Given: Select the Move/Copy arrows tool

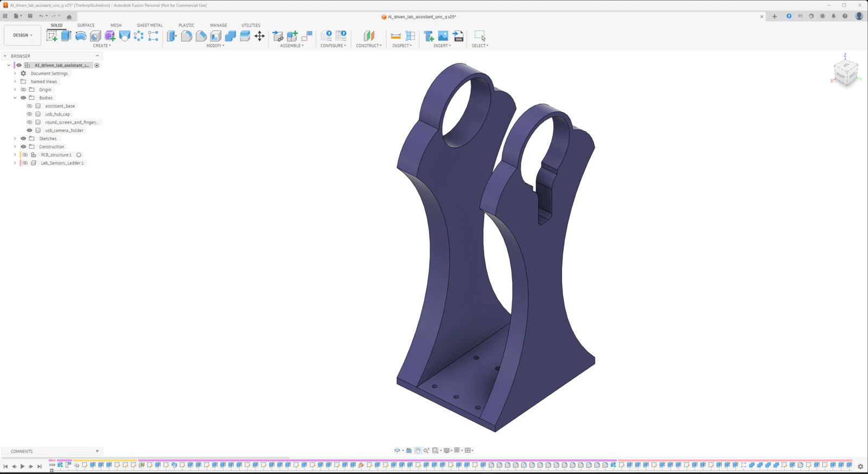Looking at the screenshot, I should coord(260,36).
